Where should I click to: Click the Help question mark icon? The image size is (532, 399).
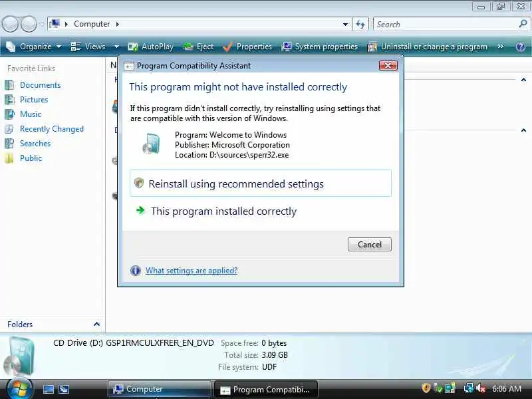pos(521,47)
